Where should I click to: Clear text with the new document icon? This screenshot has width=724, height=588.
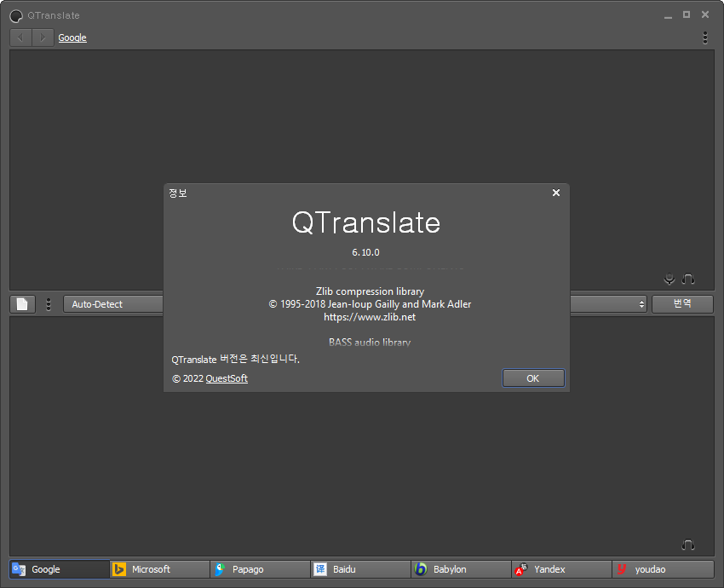click(x=23, y=304)
